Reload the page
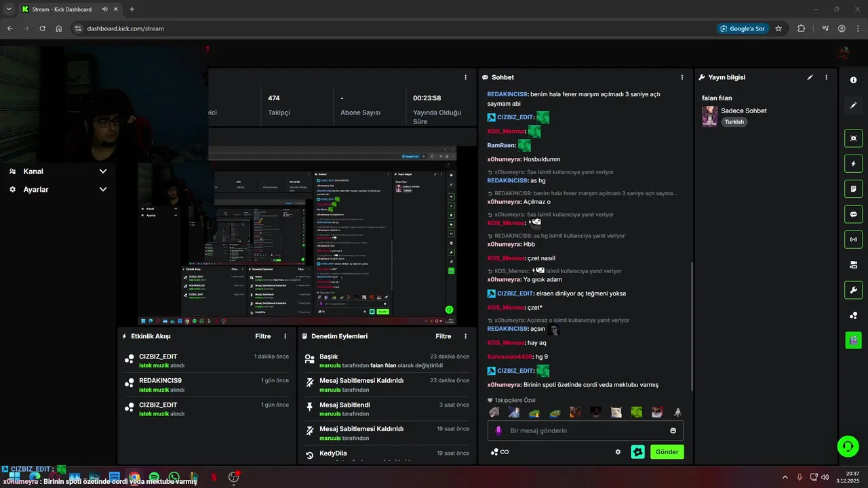This screenshot has height=488, width=868. (42, 28)
